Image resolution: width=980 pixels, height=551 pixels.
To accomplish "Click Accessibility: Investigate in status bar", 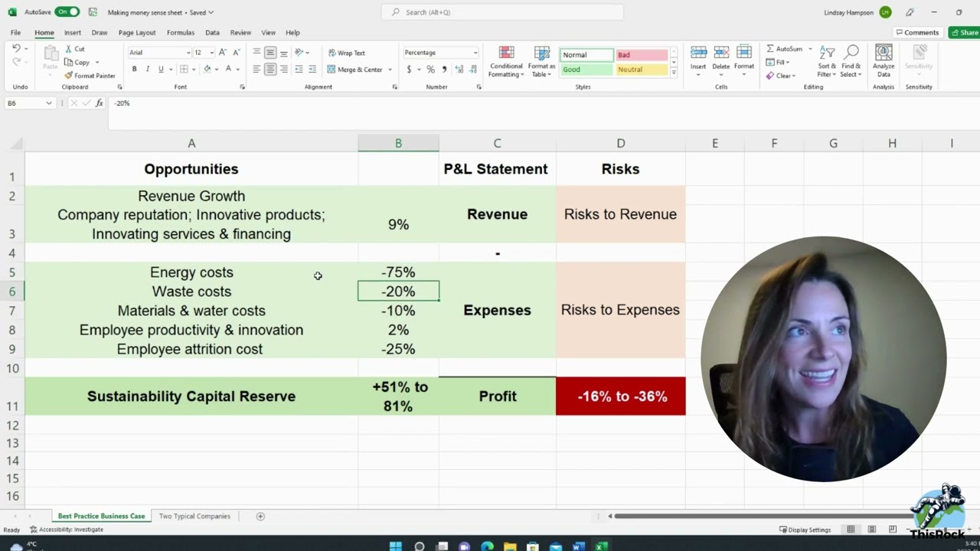I will tap(66, 530).
